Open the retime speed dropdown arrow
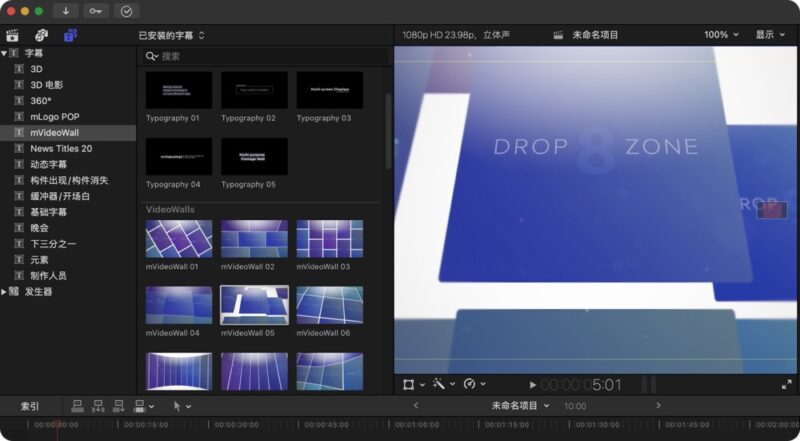The height and width of the screenshot is (441, 800). pyautogui.click(x=483, y=384)
